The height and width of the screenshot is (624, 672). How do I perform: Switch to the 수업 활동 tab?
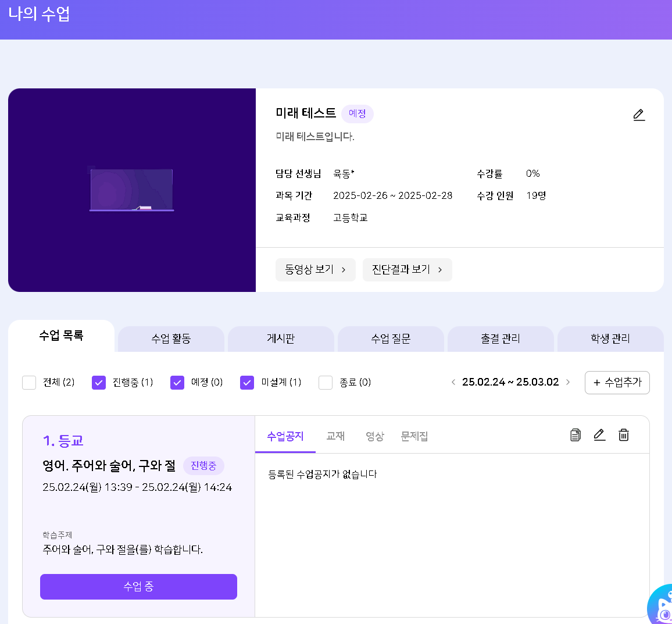171,338
